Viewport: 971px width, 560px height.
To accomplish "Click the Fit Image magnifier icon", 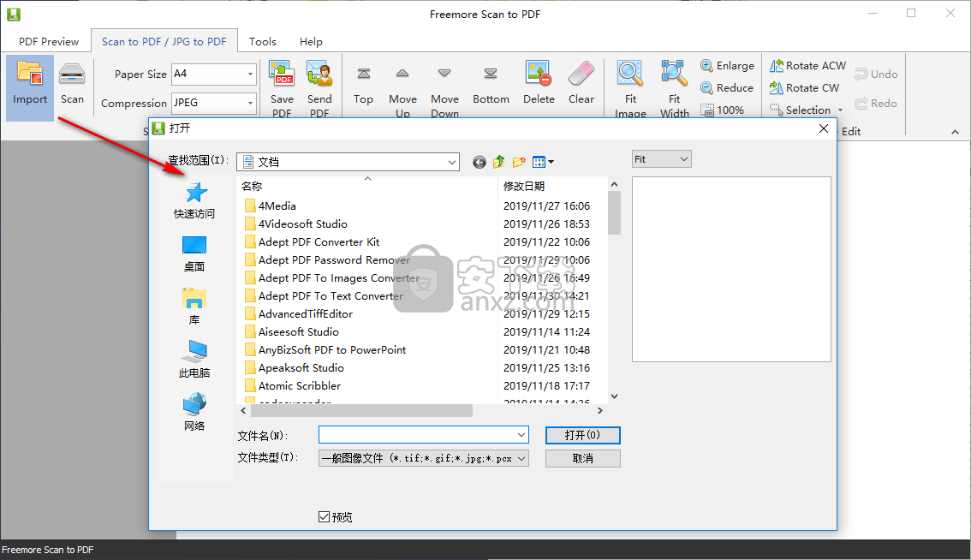I will [x=630, y=75].
